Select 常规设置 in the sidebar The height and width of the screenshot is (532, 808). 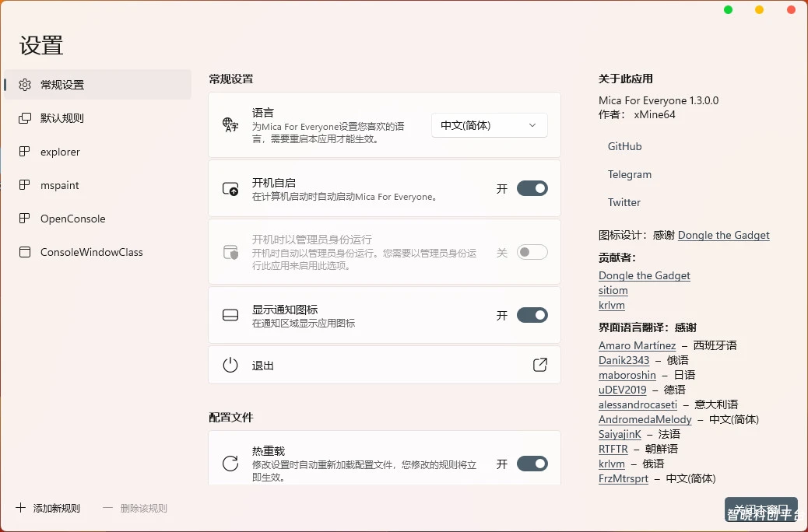point(97,85)
